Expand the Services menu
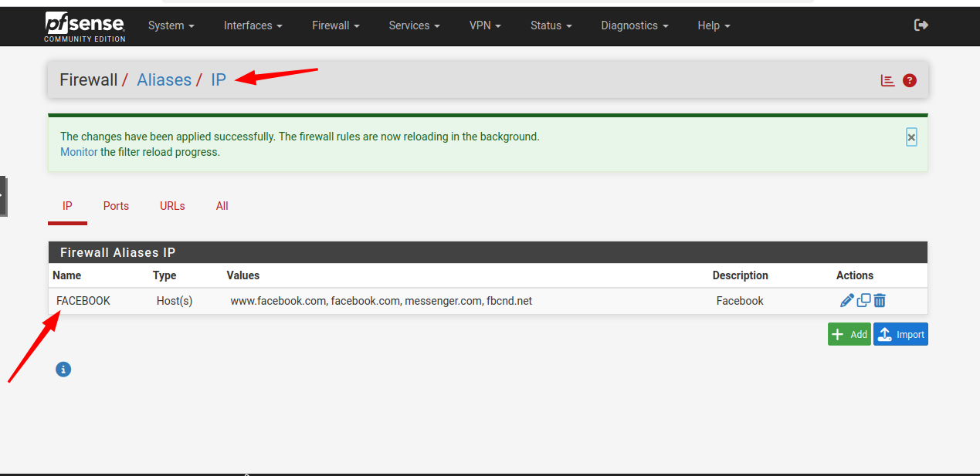 click(414, 25)
